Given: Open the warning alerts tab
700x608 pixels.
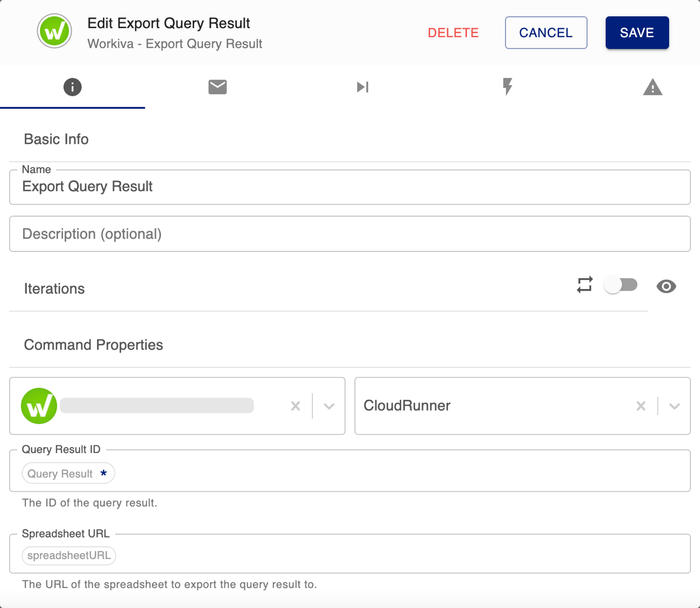Looking at the screenshot, I should tap(653, 87).
